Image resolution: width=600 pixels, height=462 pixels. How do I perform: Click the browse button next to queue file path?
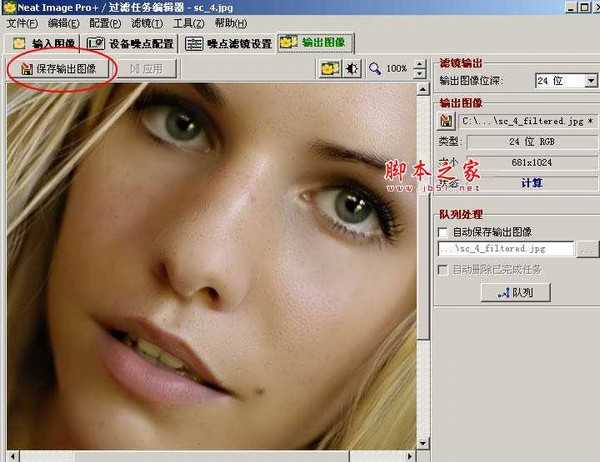click(587, 248)
